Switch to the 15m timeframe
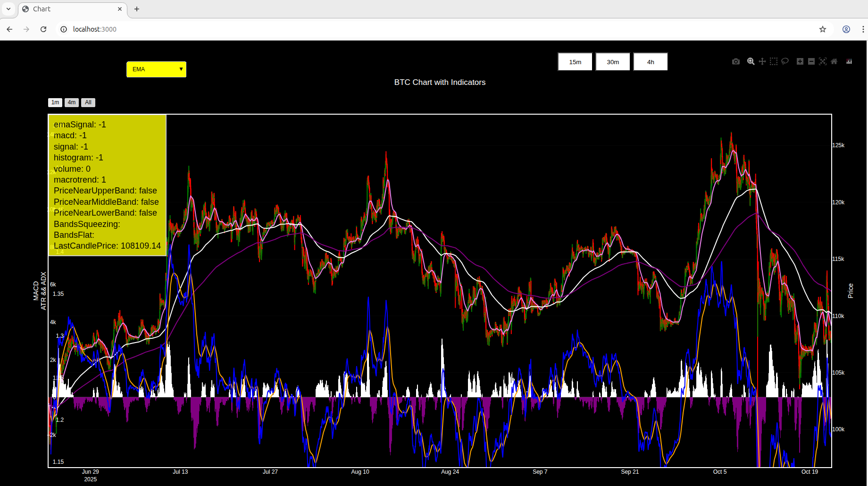This screenshot has height=486, width=868. (575, 62)
